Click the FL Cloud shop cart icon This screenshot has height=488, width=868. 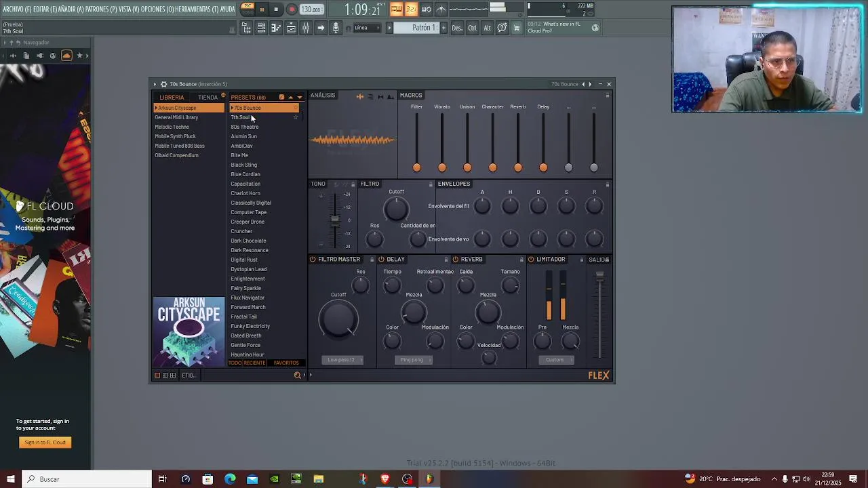[x=517, y=28]
